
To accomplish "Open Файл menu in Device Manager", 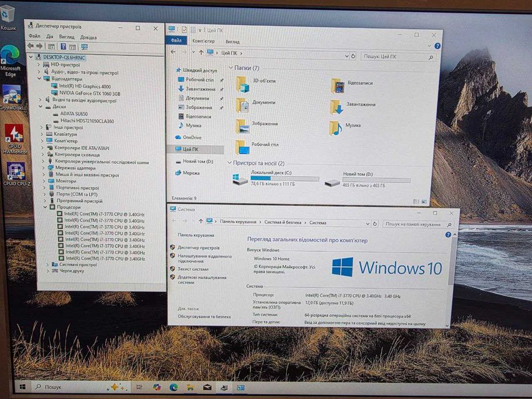I will tap(34, 36).
